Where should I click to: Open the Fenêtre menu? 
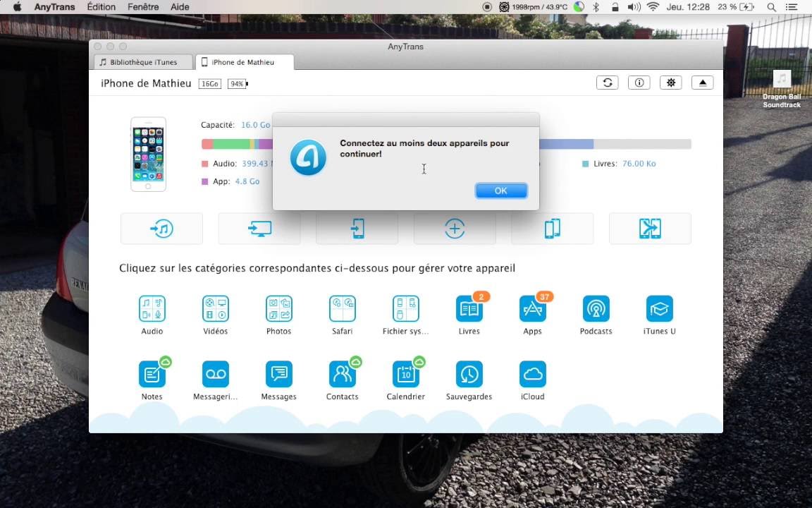[143, 7]
